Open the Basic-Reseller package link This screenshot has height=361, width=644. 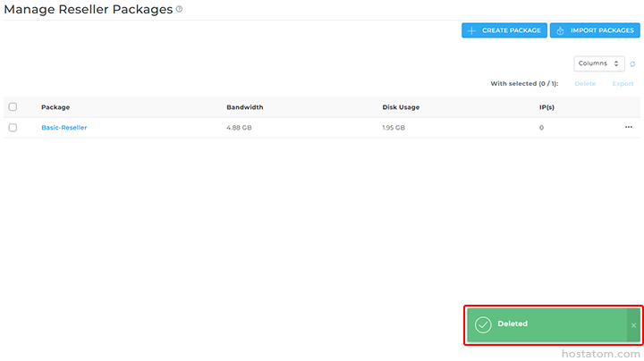click(64, 128)
